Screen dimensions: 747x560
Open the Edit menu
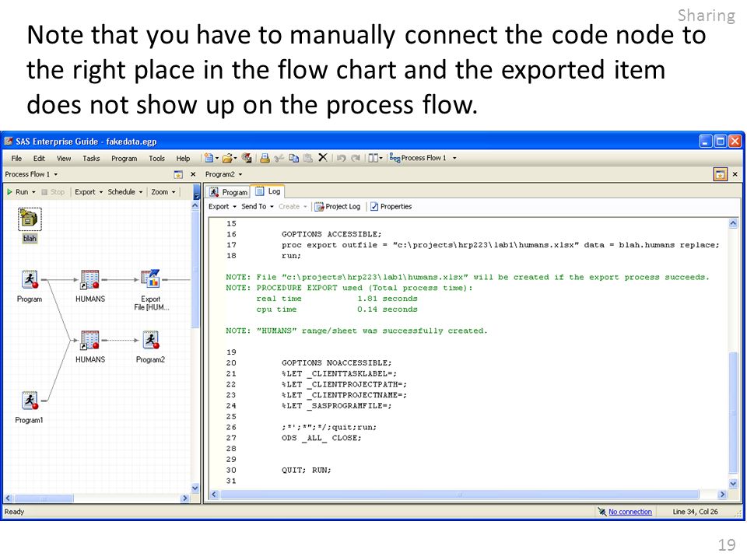tap(39, 159)
